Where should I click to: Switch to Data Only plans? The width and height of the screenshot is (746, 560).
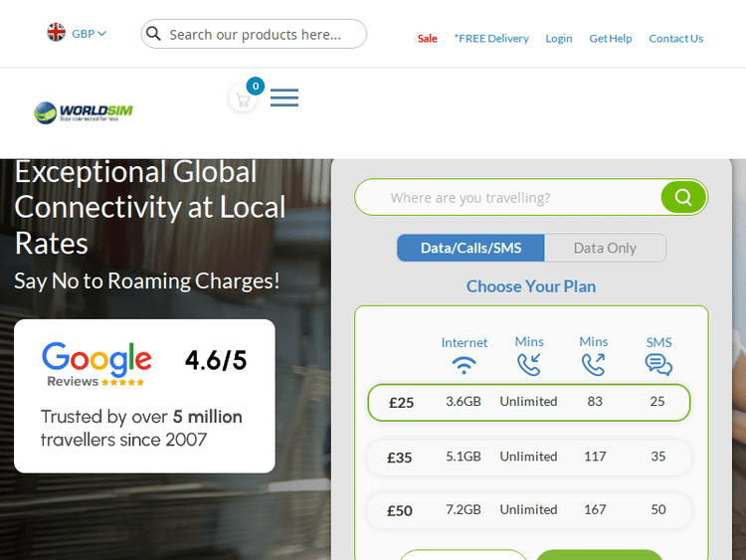(x=605, y=248)
